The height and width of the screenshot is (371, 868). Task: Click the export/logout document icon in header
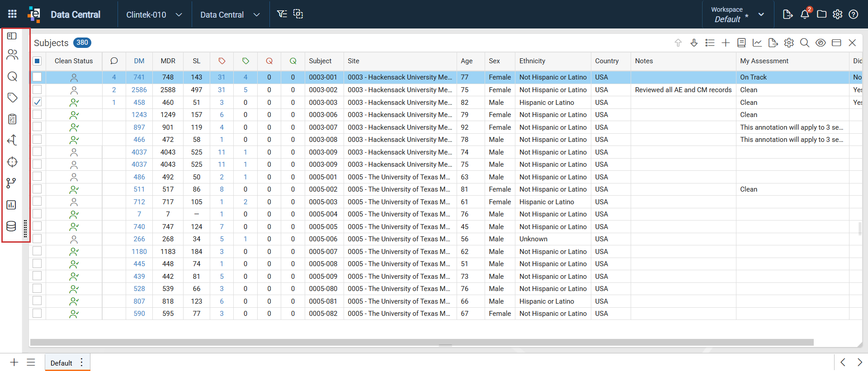(x=788, y=14)
